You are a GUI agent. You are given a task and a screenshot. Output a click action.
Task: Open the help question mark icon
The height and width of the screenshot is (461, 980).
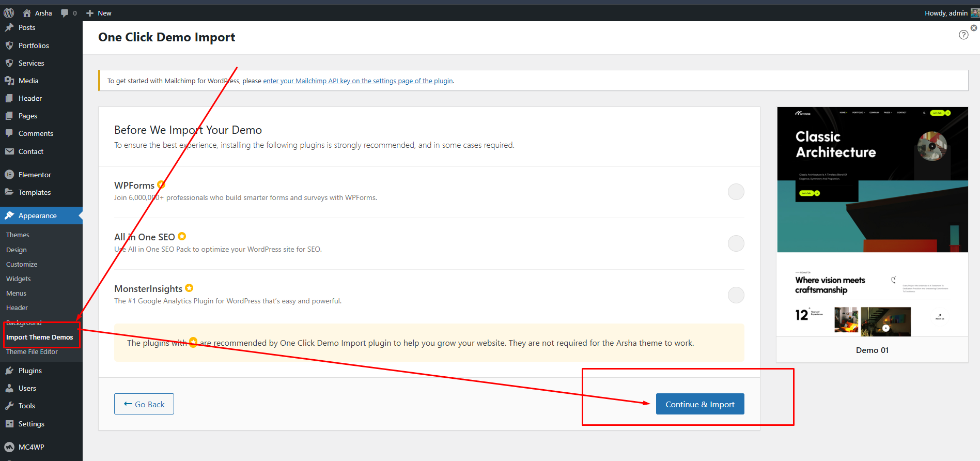coord(963,35)
